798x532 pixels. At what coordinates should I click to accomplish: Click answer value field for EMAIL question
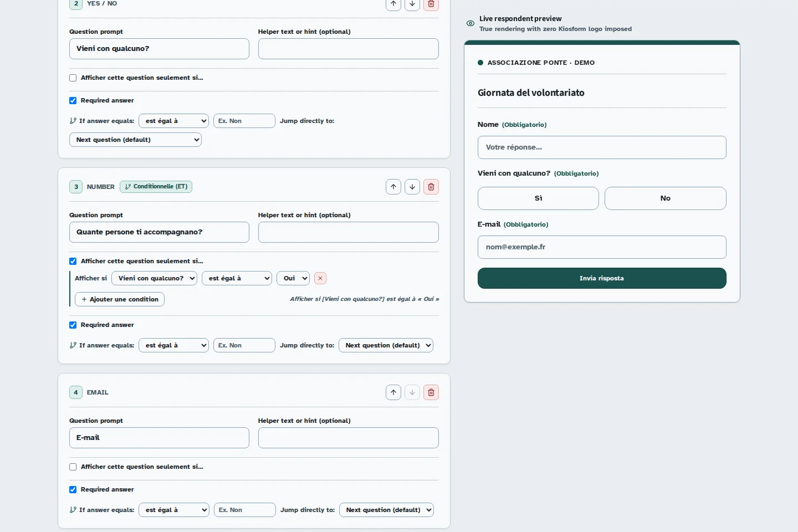tap(245, 510)
